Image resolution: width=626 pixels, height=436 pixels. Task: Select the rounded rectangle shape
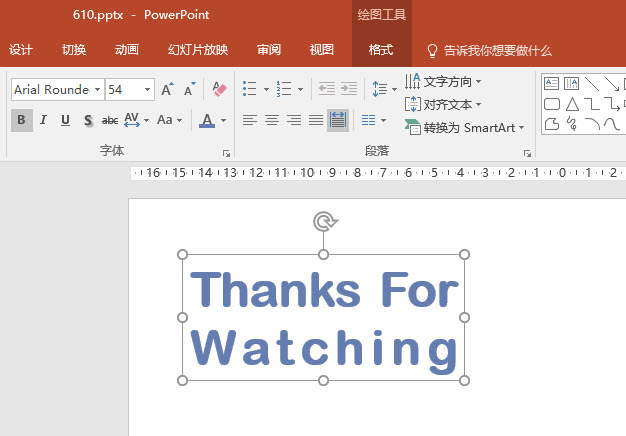[552, 104]
